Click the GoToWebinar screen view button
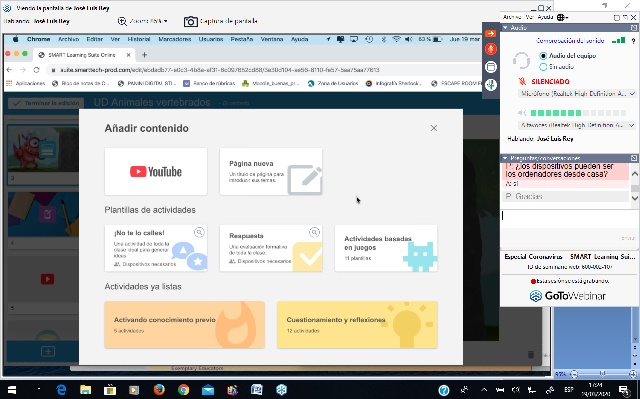The width and height of the screenshot is (640, 399). pos(491,67)
